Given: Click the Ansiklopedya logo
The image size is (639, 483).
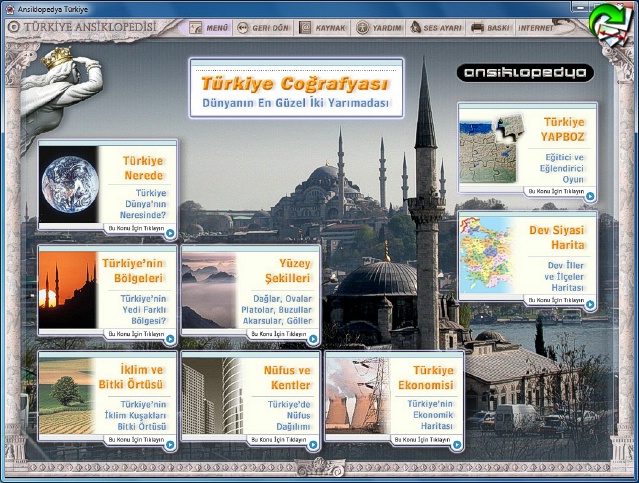Looking at the screenshot, I should [x=525, y=73].
